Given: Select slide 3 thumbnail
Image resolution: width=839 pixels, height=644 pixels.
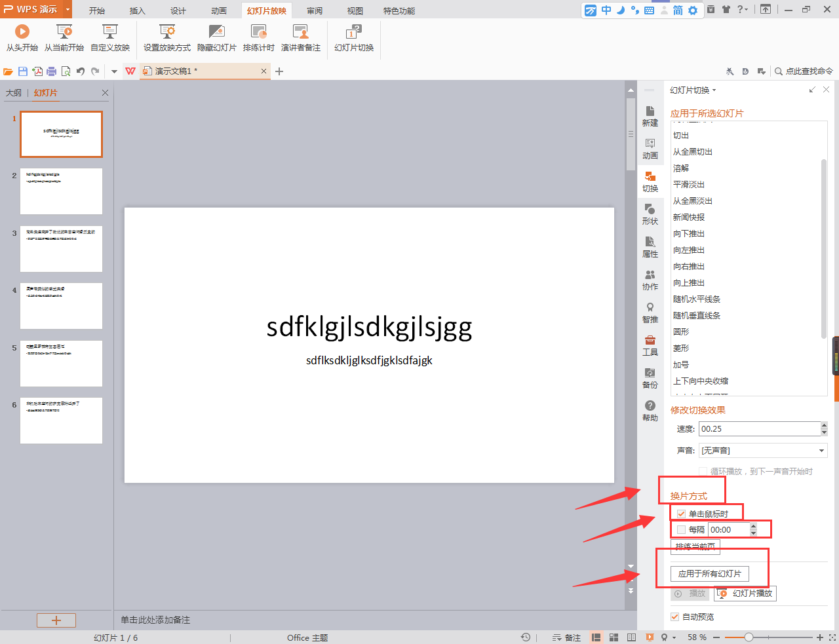Looking at the screenshot, I should 61,249.
